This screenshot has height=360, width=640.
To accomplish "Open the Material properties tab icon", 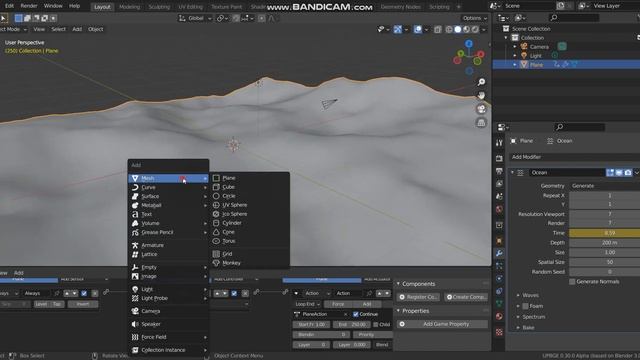I will pos(499,316).
